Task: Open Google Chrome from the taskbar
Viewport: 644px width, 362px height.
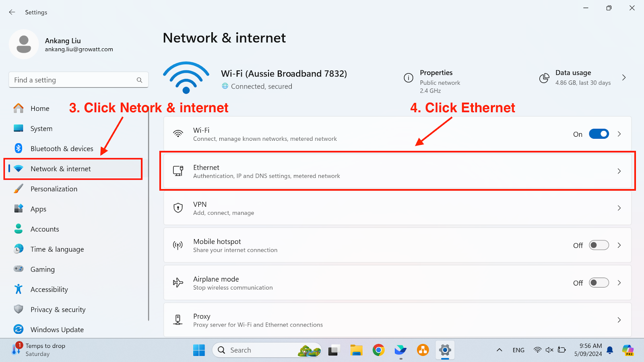Action: click(x=378, y=350)
